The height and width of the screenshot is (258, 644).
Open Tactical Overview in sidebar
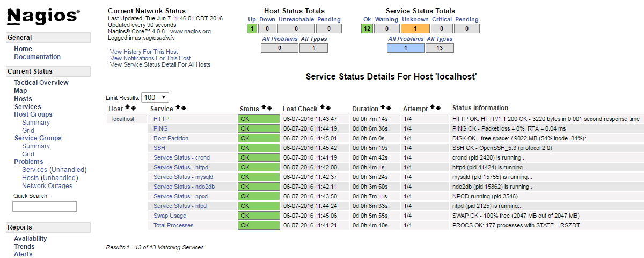(41, 83)
